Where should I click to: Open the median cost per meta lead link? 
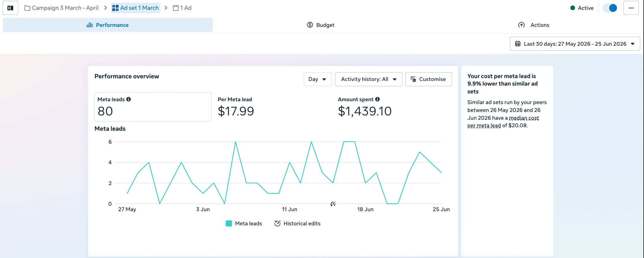[x=503, y=122]
